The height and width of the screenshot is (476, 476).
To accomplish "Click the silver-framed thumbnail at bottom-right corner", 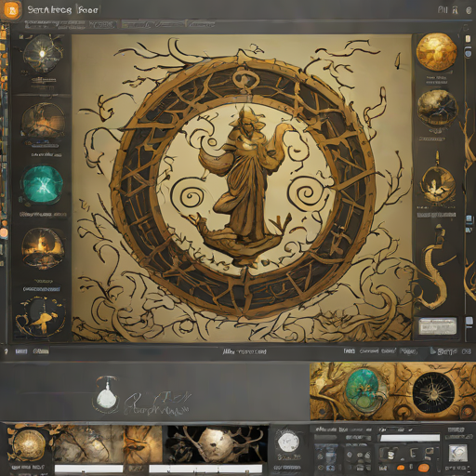I will pos(458,454).
